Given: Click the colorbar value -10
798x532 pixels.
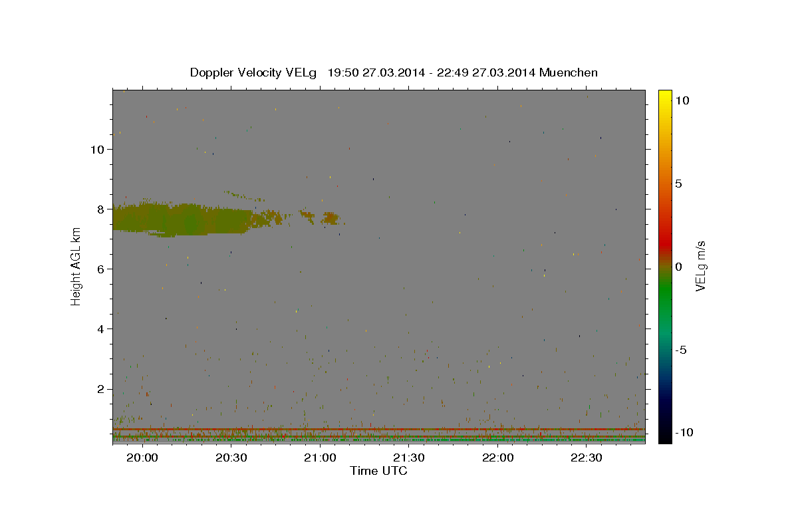Looking at the screenshot, I should coord(683,432).
